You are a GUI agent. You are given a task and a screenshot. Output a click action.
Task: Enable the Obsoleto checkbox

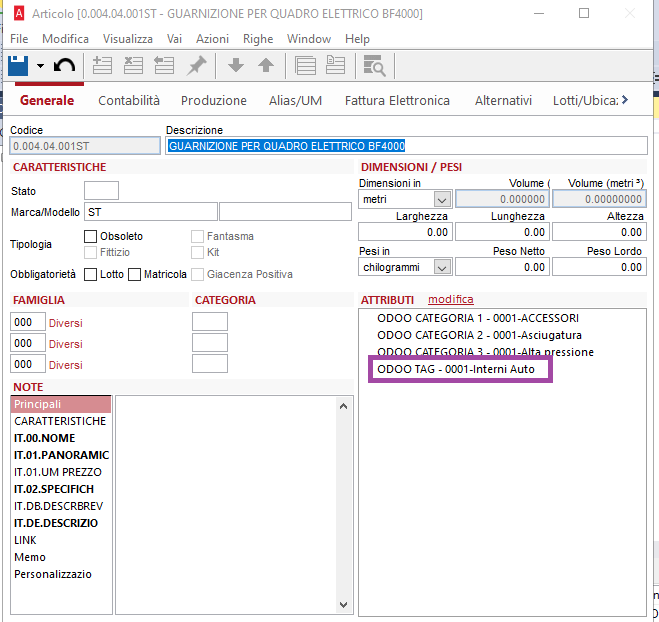point(90,236)
